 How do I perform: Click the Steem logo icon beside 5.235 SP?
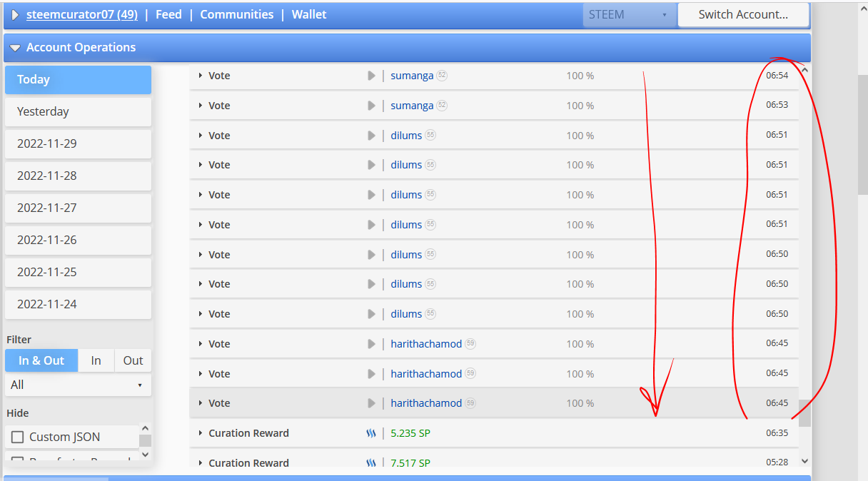(x=371, y=433)
